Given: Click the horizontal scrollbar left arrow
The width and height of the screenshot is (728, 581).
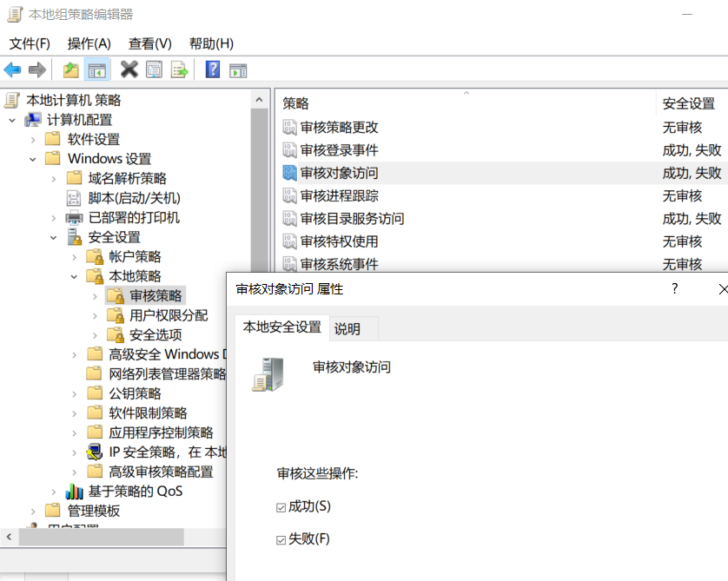Looking at the screenshot, I should (x=9, y=537).
